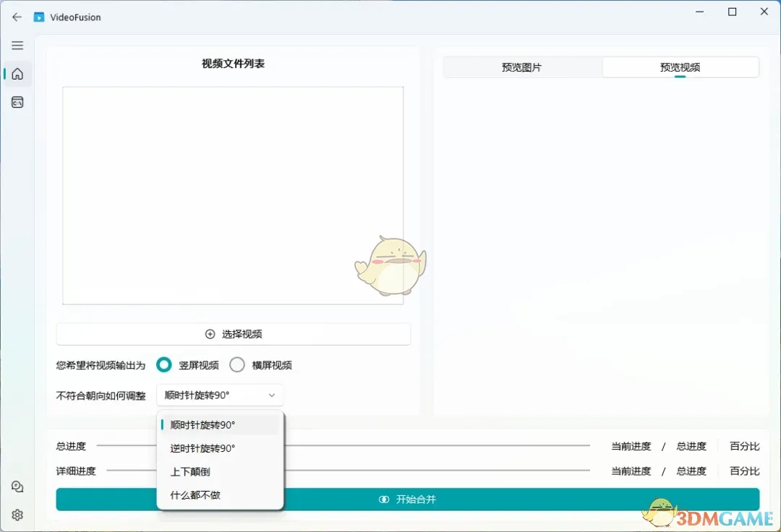Select the 横屏视频 output option
The image size is (781, 532).
click(x=237, y=365)
